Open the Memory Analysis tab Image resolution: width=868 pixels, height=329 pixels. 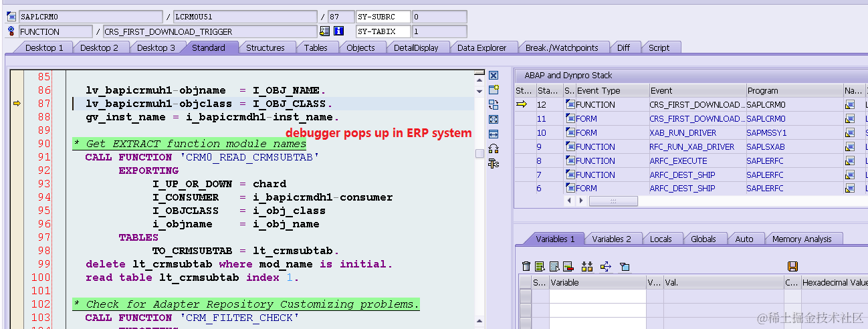pos(802,239)
